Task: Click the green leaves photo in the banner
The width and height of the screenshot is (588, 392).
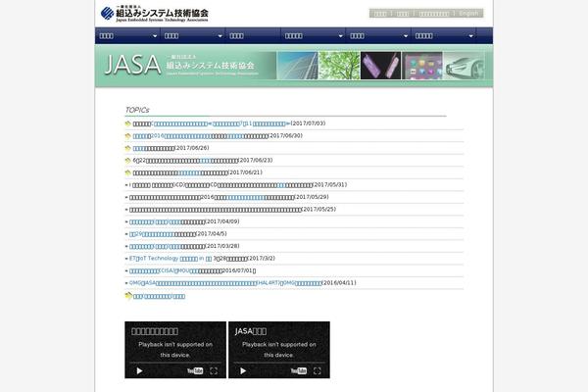Action: click(x=339, y=66)
